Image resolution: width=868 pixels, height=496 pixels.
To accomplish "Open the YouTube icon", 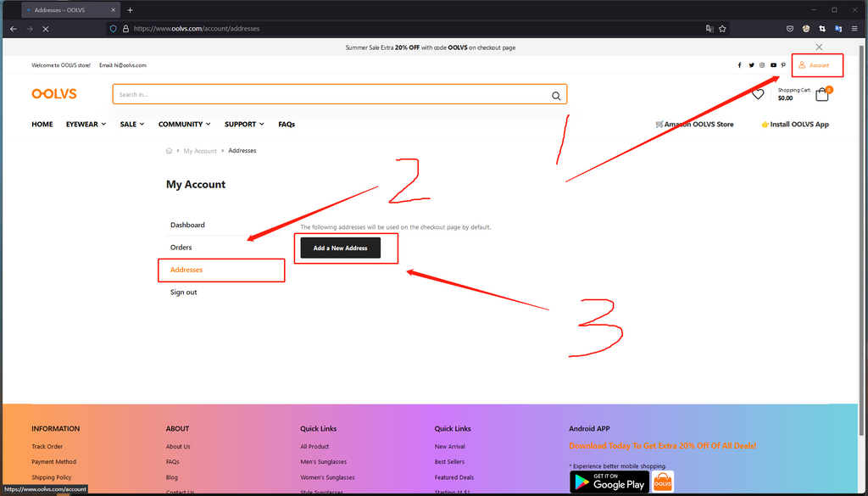I will point(772,64).
